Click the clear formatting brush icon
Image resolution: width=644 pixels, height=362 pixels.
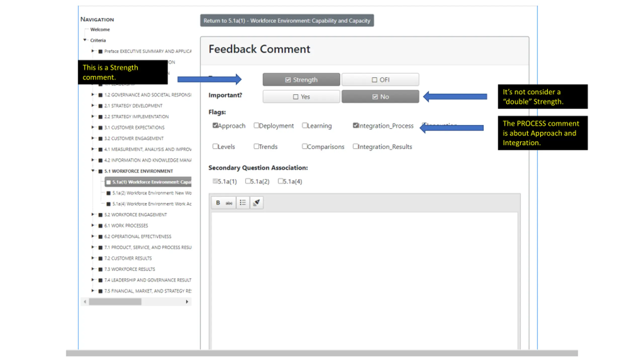[256, 203]
